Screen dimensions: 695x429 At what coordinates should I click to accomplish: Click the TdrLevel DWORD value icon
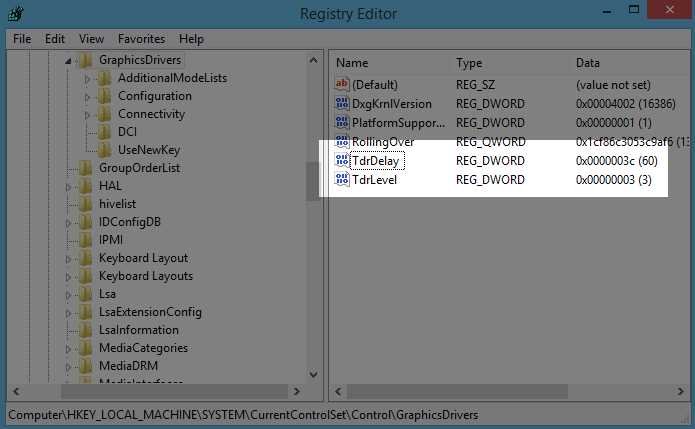342,179
